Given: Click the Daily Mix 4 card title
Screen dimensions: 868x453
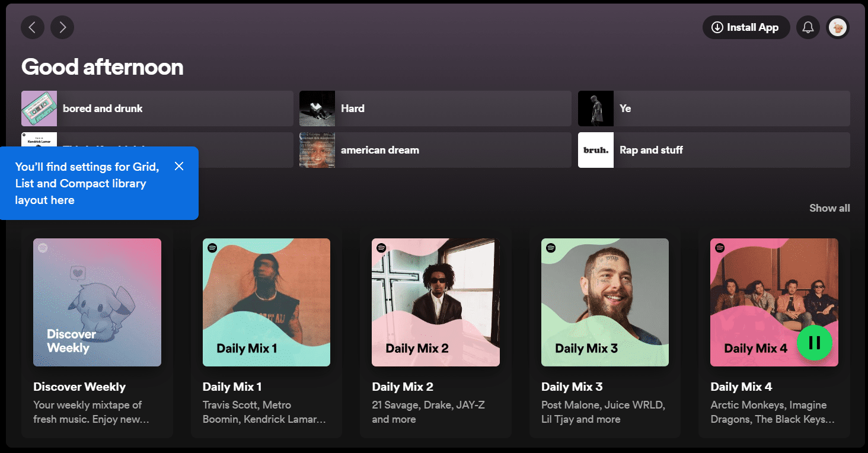Looking at the screenshot, I should [741, 387].
